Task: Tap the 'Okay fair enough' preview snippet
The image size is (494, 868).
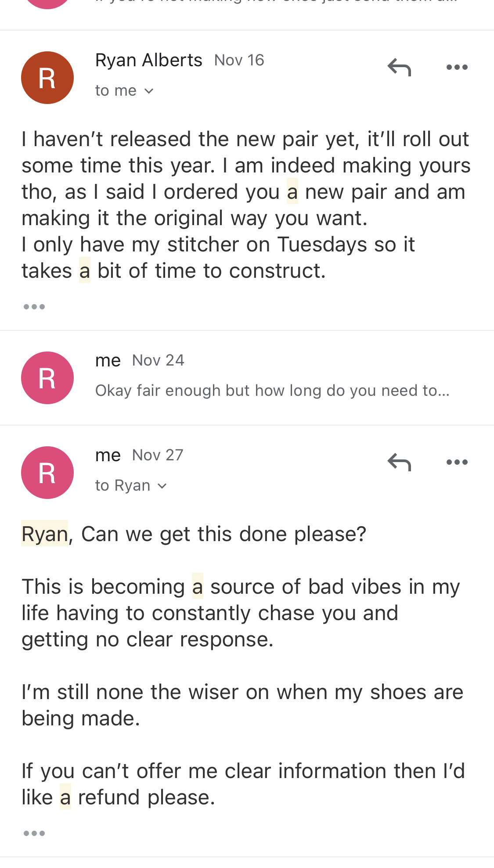Action: tap(272, 391)
